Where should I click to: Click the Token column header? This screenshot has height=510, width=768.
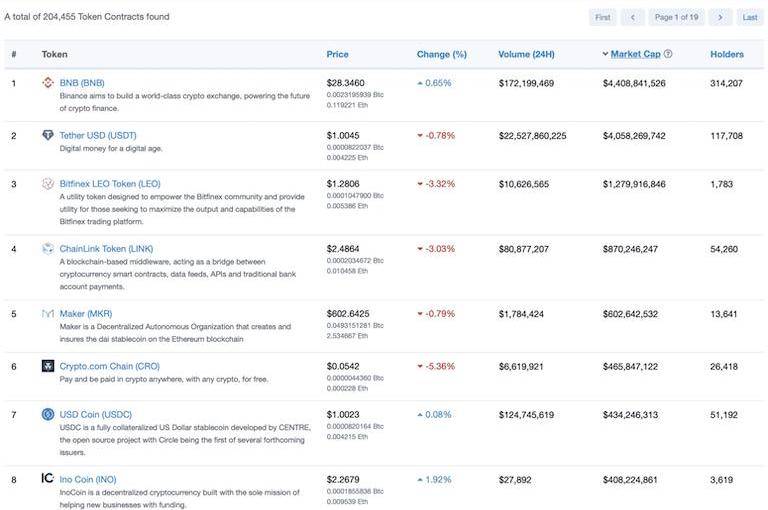(54, 54)
